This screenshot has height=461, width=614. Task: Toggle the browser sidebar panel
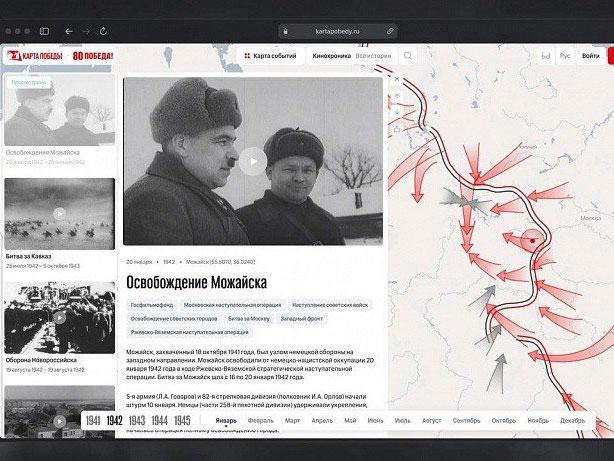[x=44, y=31]
